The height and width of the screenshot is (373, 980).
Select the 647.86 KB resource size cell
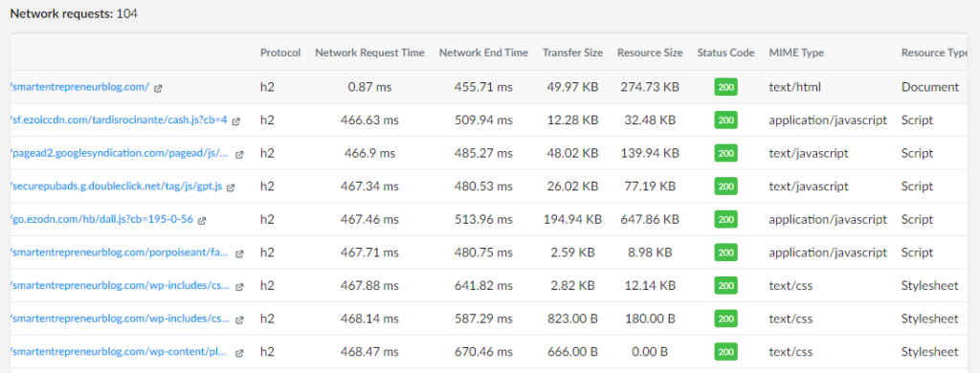click(650, 220)
